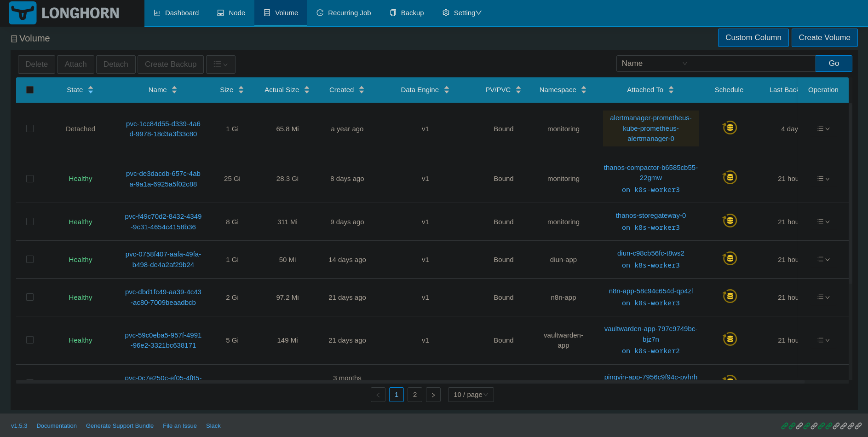Open operation menu for alertmanager volume
Viewport: 868px width, 437px height.
pyautogui.click(x=823, y=129)
